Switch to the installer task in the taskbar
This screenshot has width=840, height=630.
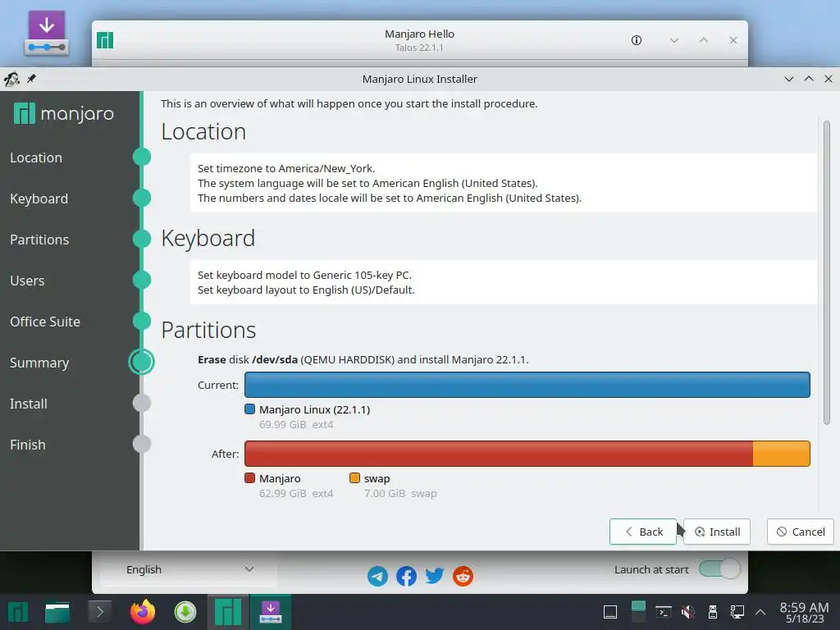point(271,612)
